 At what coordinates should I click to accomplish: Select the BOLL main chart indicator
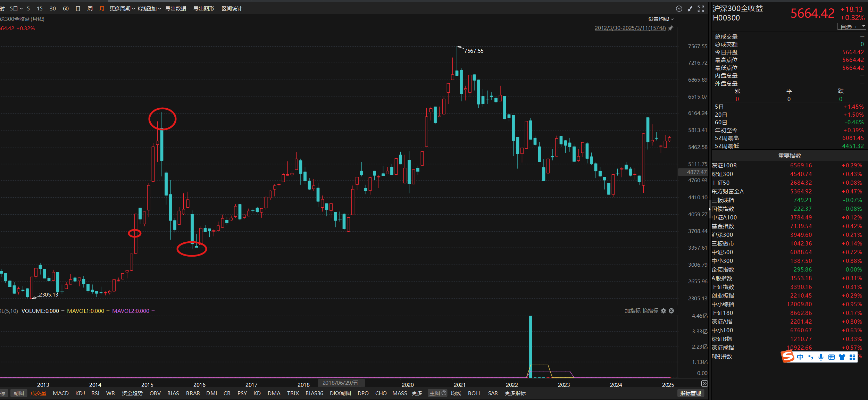click(x=474, y=393)
